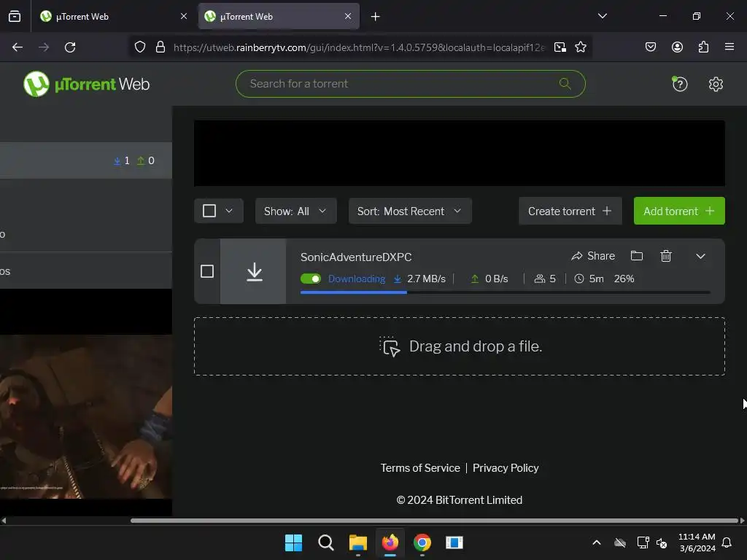Show hidden system tray icons
The image size is (747, 560).
point(596,542)
